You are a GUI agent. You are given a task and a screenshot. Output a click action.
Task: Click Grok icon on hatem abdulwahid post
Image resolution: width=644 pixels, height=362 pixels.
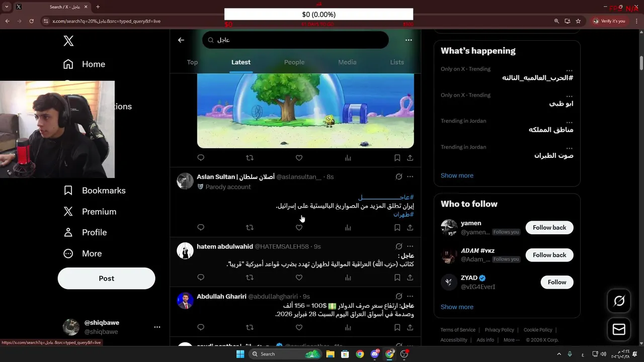click(x=398, y=247)
